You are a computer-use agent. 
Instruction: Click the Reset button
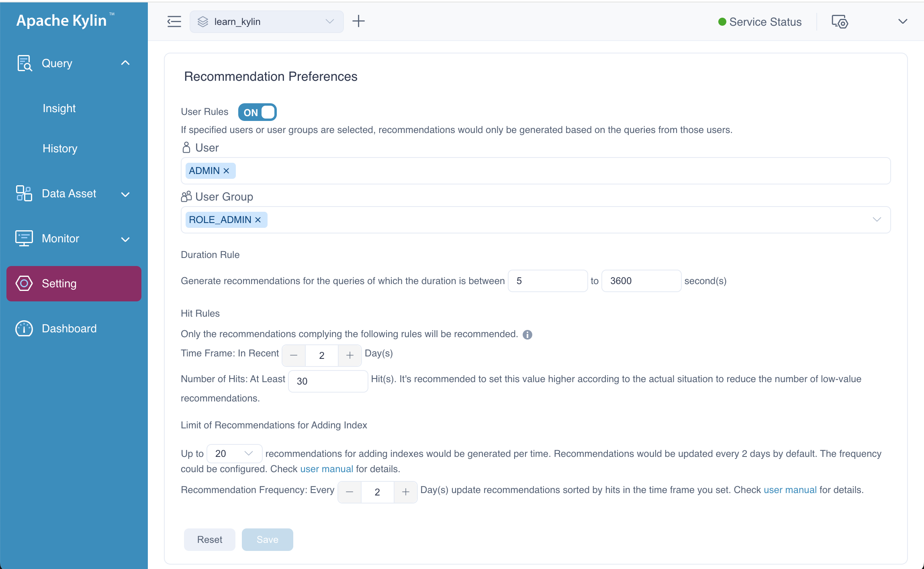click(209, 539)
